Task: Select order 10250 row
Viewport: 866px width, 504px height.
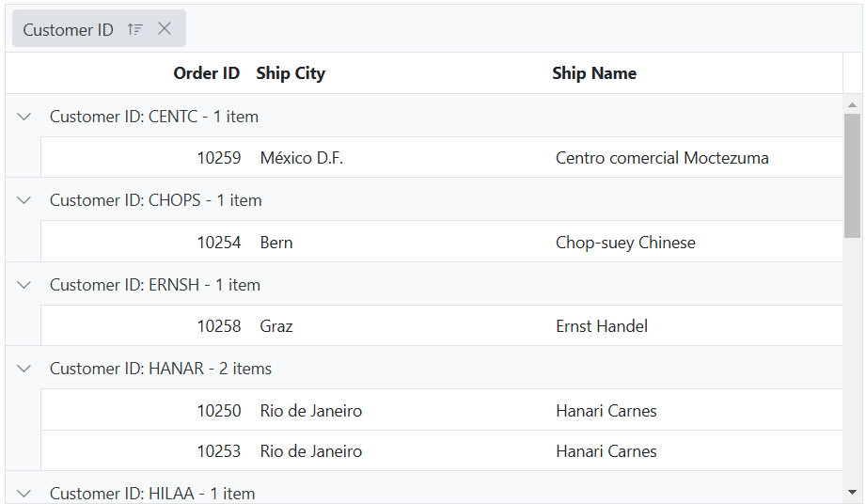Action: tap(218, 411)
